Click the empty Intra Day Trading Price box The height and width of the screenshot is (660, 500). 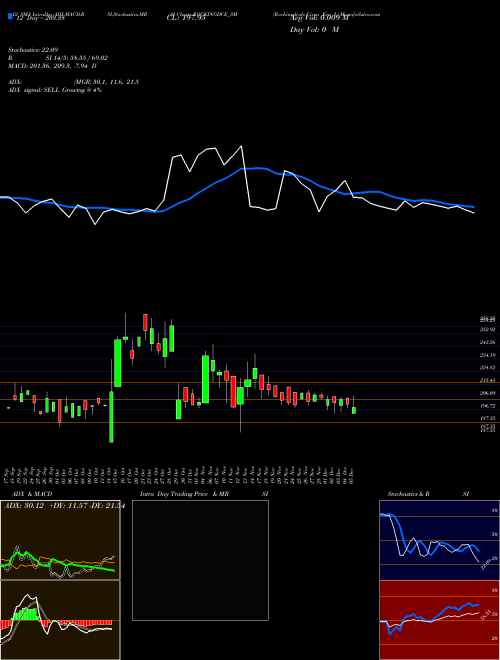[x=200, y=560]
